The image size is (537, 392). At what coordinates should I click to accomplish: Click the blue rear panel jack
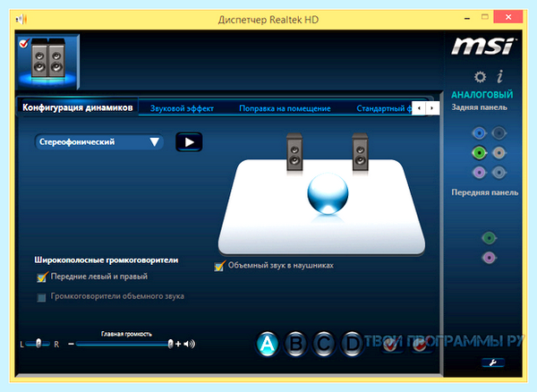pyautogui.click(x=480, y=132)
